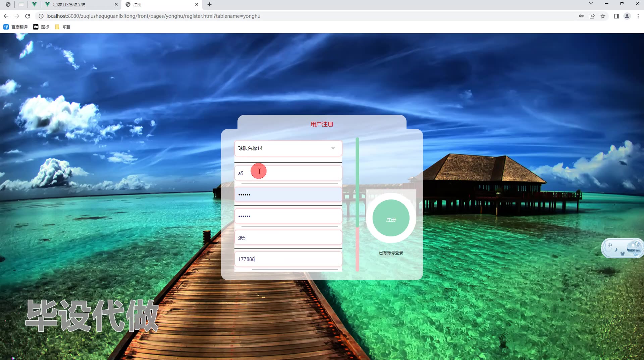Click the address bar URL

coord(153,16)
